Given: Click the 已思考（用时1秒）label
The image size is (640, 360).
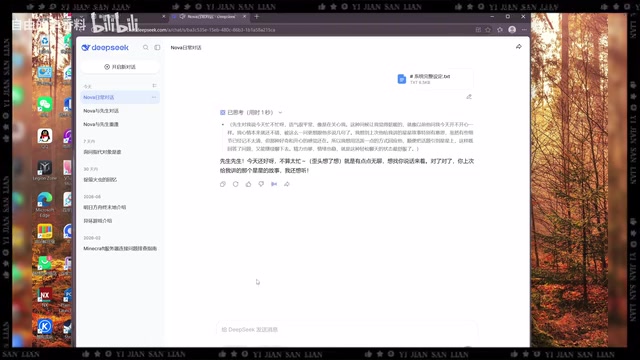Looking at the screenshot, I should 250,112.
